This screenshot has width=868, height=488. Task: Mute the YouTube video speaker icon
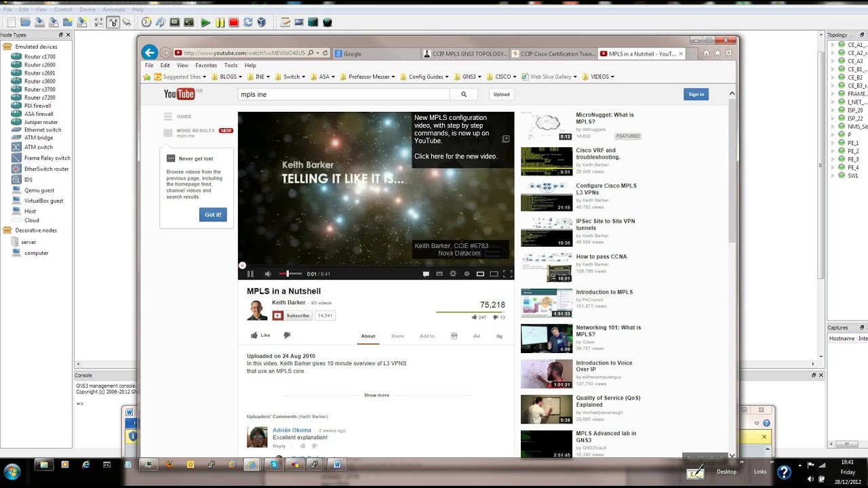268,274
